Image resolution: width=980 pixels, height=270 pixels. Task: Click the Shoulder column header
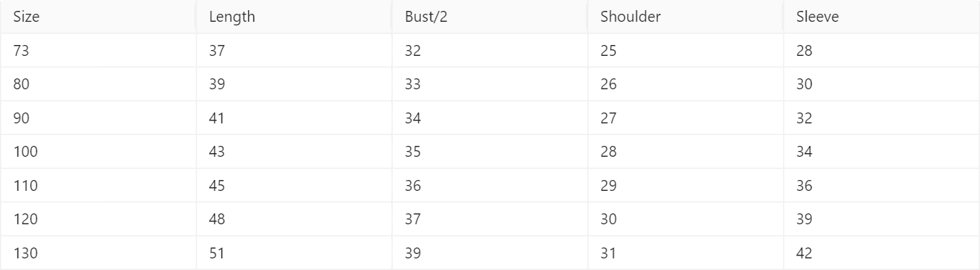click(x=686, y=17)
